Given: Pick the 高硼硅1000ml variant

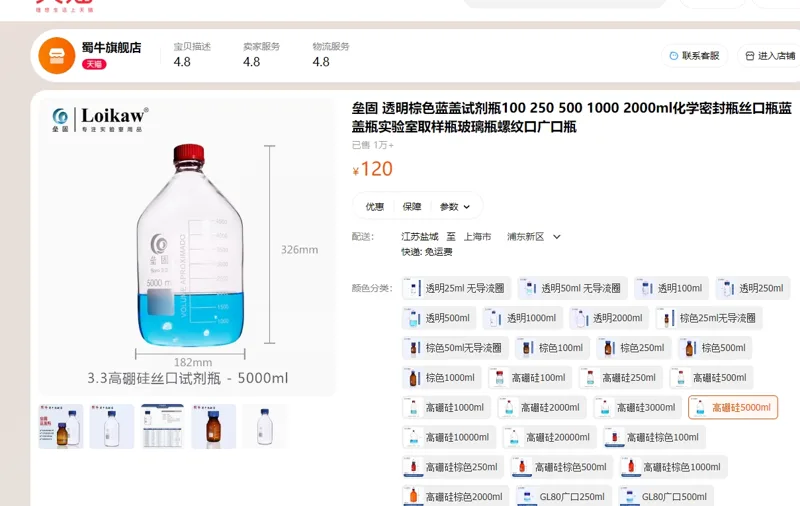Looking at the screenshot, I should 446,408.
